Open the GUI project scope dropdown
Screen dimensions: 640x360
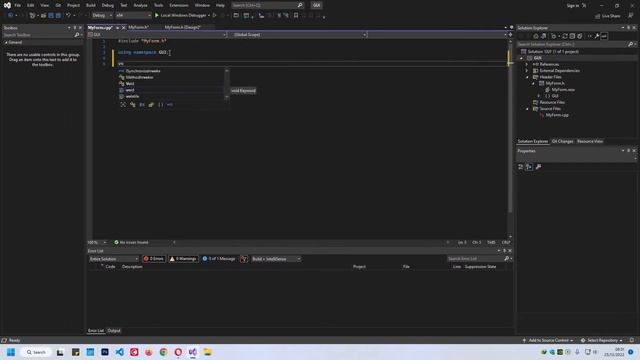[157, 35]
